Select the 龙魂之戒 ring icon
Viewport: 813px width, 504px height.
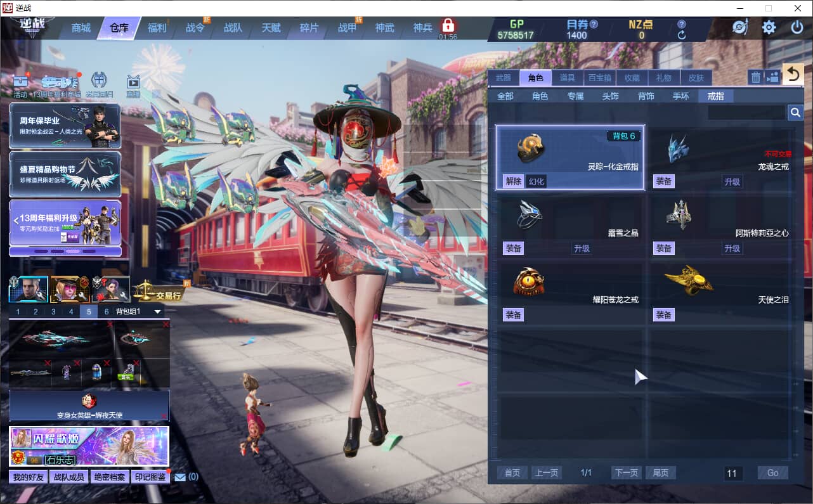(678, 149)
